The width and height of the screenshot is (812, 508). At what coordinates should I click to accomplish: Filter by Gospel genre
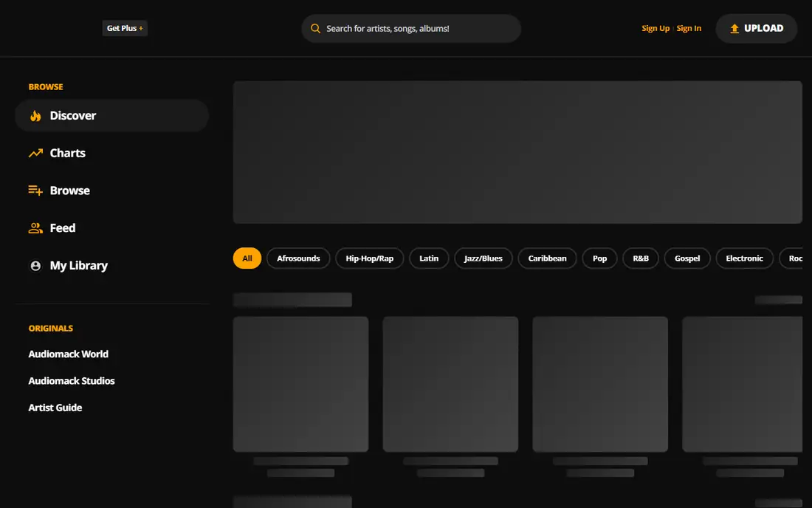[687, 258]
